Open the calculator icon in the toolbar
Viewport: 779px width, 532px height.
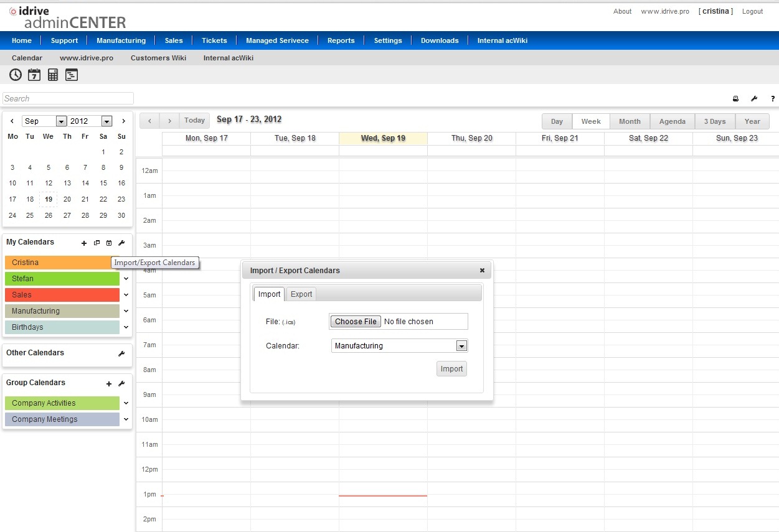coord(53,75)
